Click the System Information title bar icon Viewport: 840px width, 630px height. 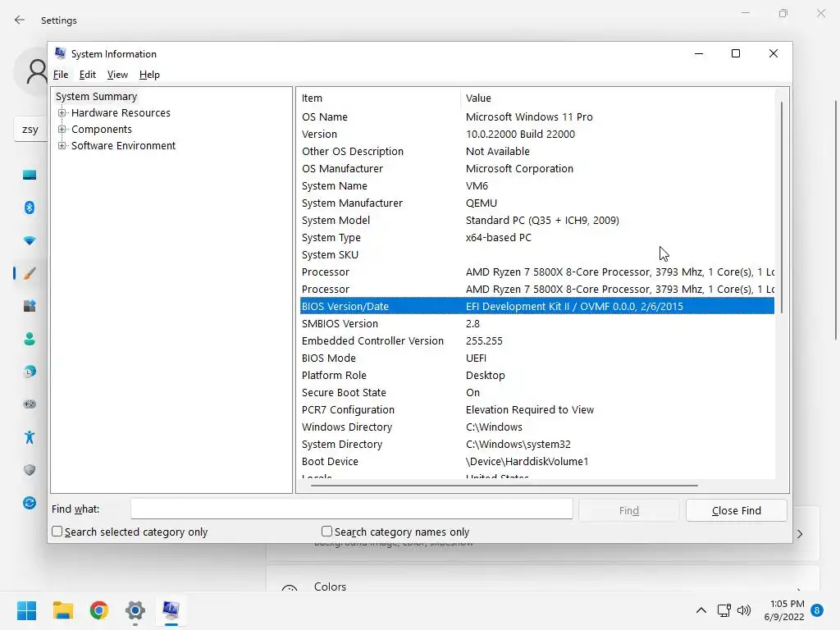pos(60,53)
